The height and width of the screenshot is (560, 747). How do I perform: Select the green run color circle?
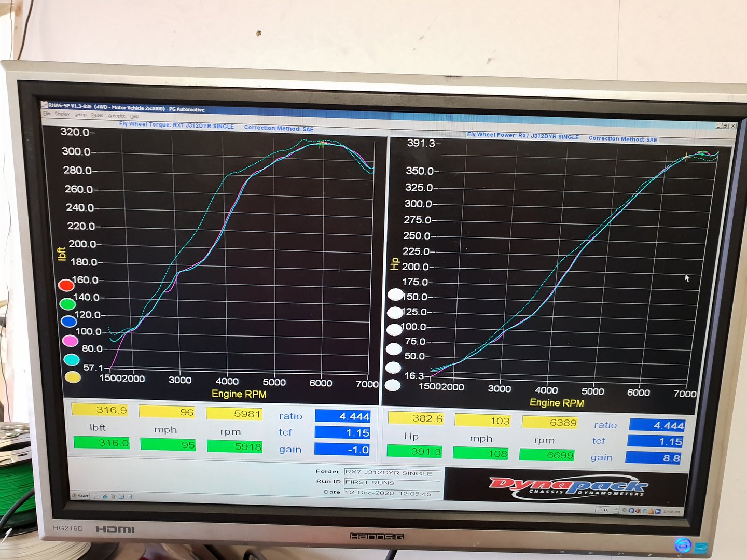click(x=67, y=303)
